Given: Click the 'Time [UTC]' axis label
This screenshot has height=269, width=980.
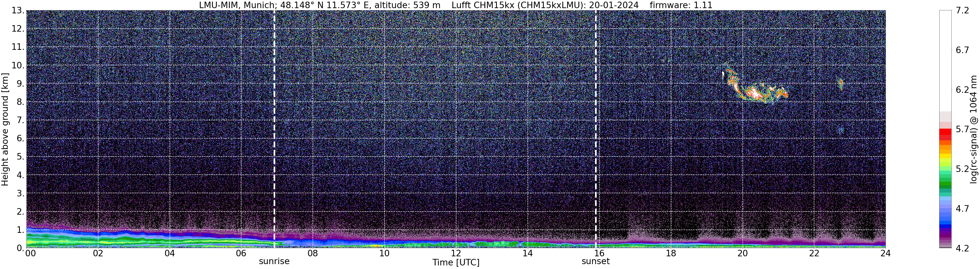Looking at the screenshot, I should [x=456, y=262].
